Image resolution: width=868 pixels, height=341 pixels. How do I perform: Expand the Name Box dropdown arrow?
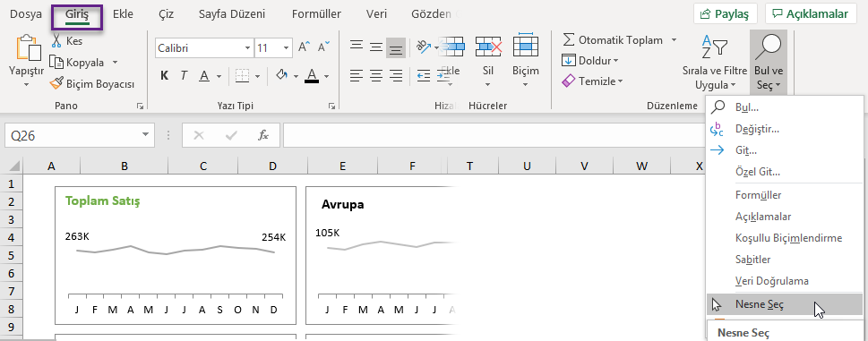(x=145, y=135)
